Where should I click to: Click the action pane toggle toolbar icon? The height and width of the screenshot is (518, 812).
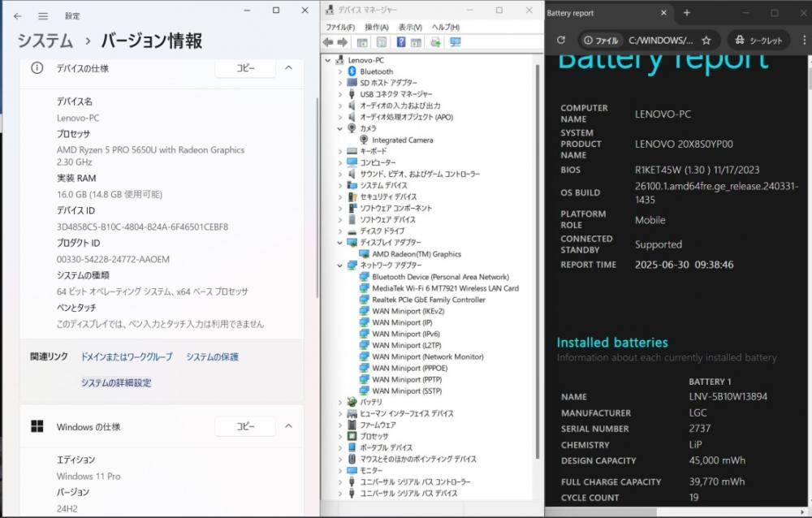[x=415, y=42]
